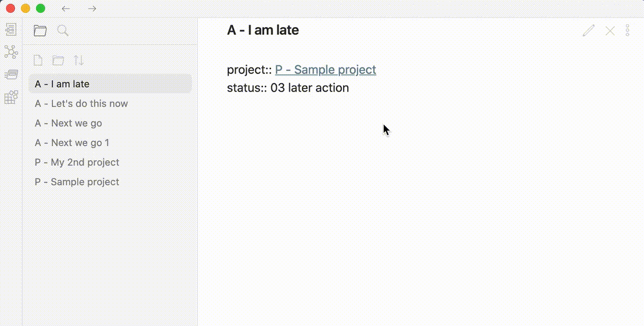Navigate back with the left arrow

click(66, 9)
